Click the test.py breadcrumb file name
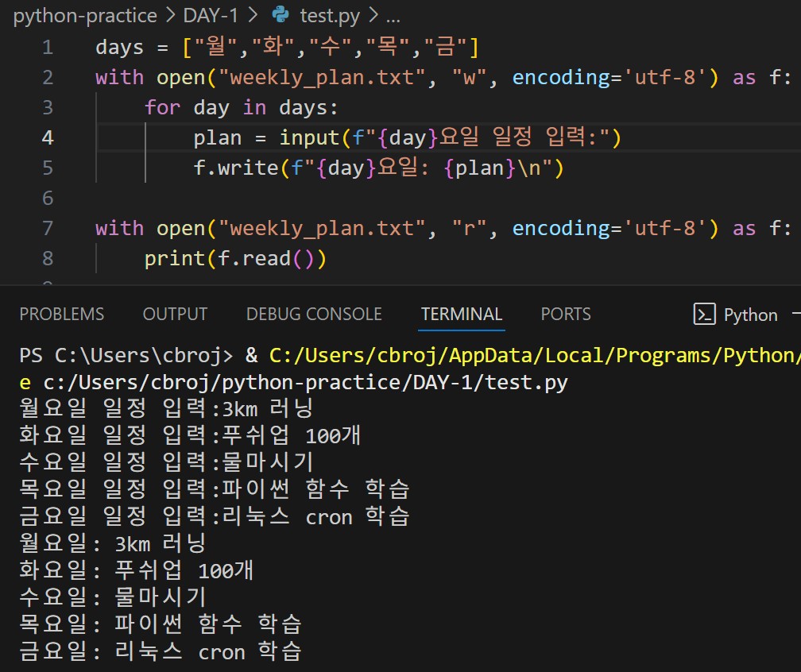 click(330, 16)
